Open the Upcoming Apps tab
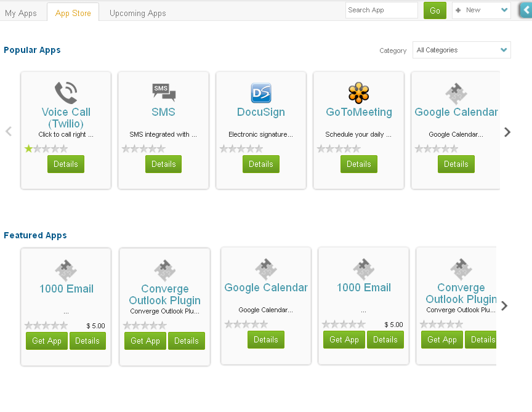The image size is (532, 412). 138,13
